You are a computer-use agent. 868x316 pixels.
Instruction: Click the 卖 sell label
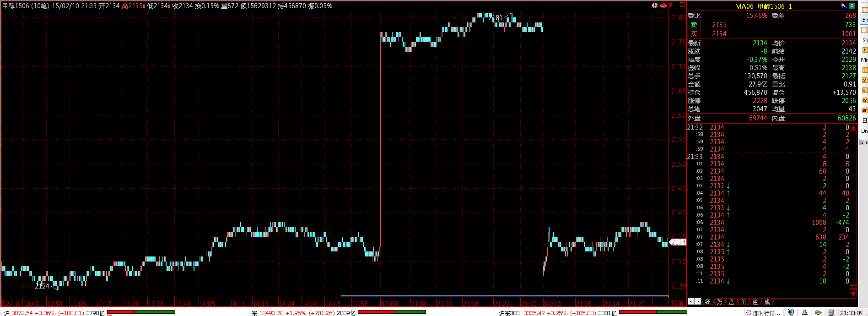pyautogui.click(x=694, y=25)
